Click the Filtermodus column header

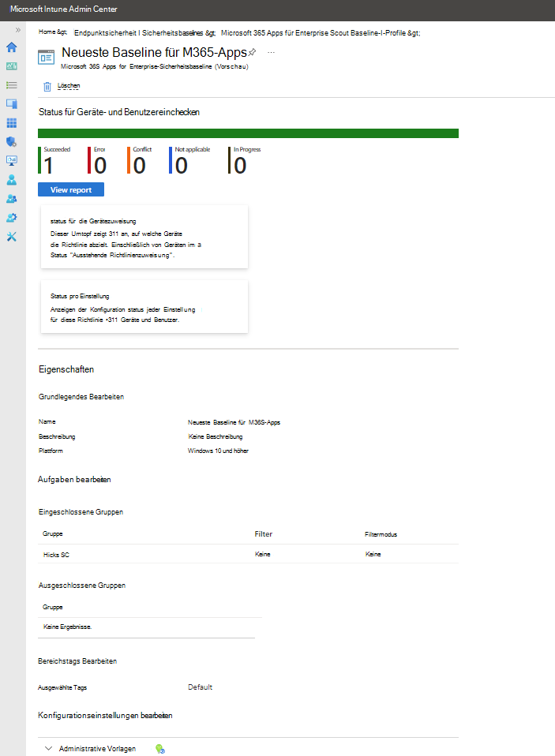[381, 534]
